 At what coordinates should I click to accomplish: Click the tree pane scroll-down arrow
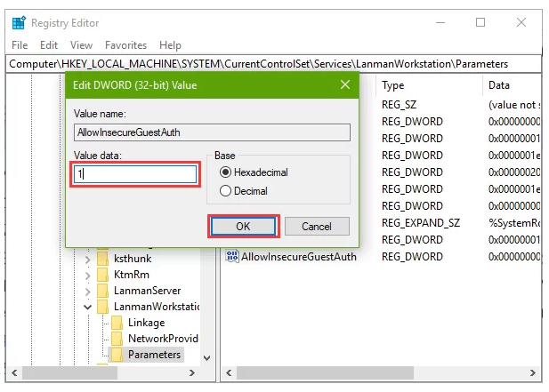click(x=207, y=358)
